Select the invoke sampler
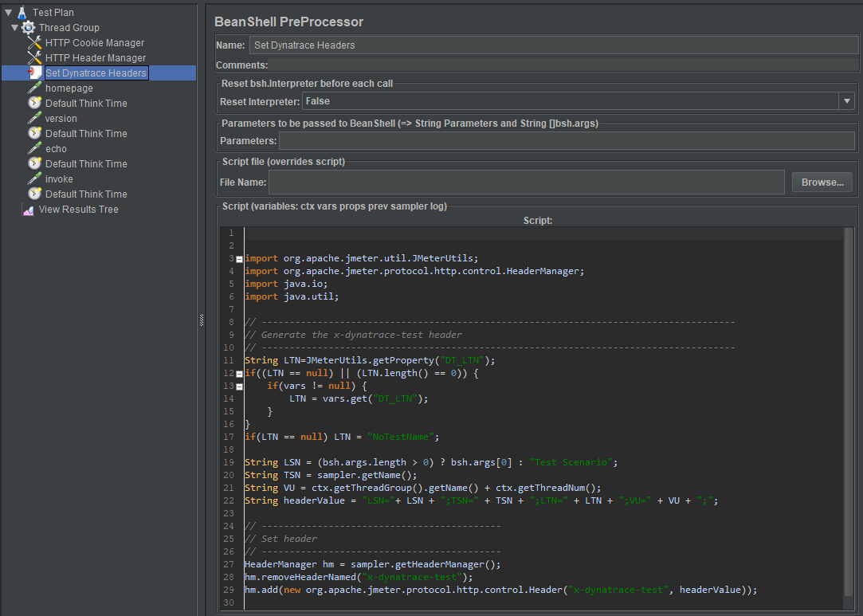Screen dimensions: 863x616 [x=59, y=179]
